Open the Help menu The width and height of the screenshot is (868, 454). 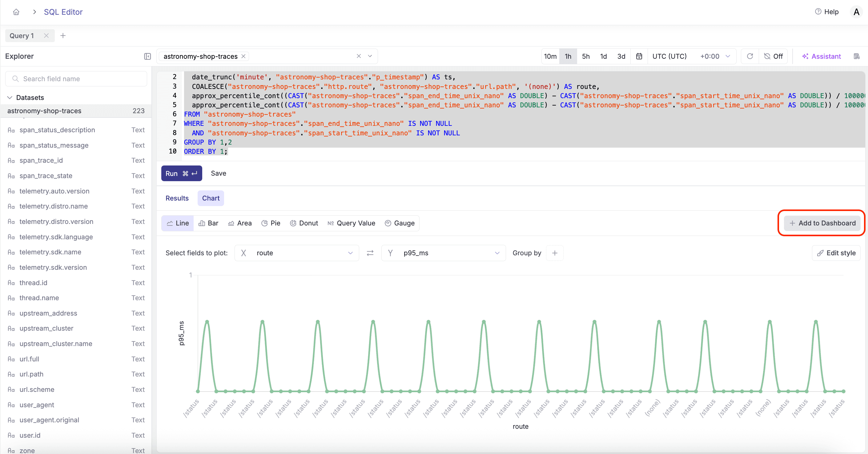pyautogui.click(x=826, y=12)
